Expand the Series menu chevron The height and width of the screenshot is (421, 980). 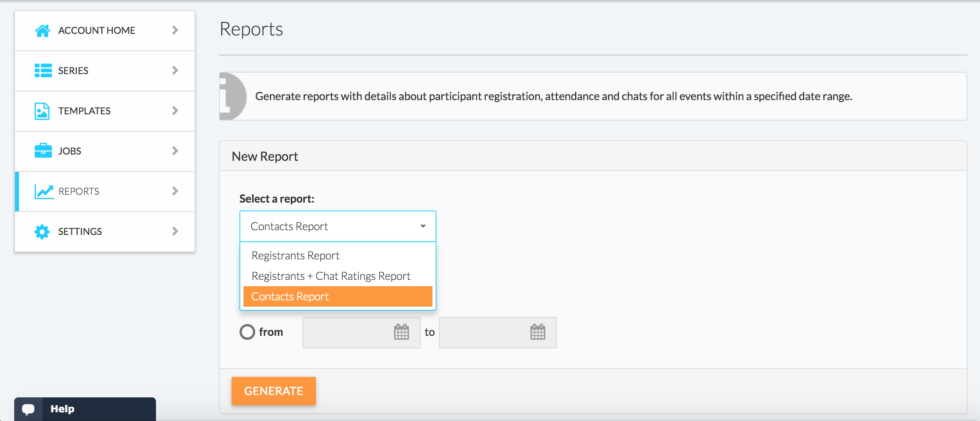(x=175, y=71)
